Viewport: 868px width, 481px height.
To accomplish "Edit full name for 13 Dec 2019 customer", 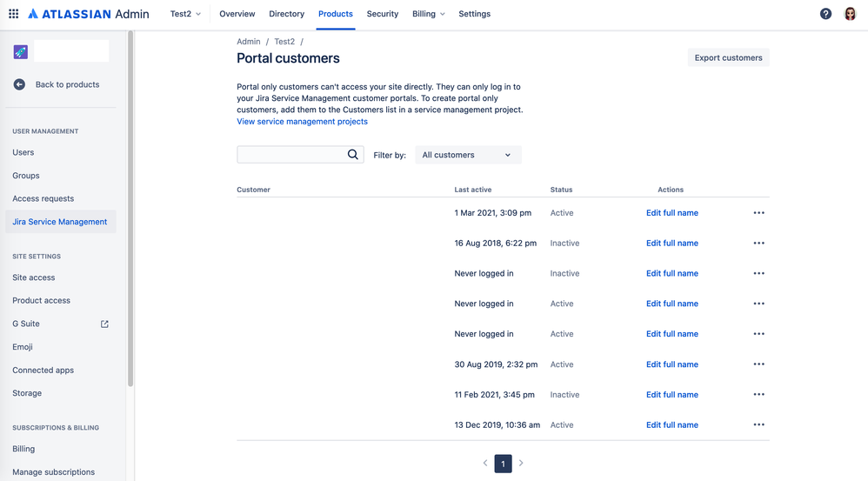I will [672, 424].
